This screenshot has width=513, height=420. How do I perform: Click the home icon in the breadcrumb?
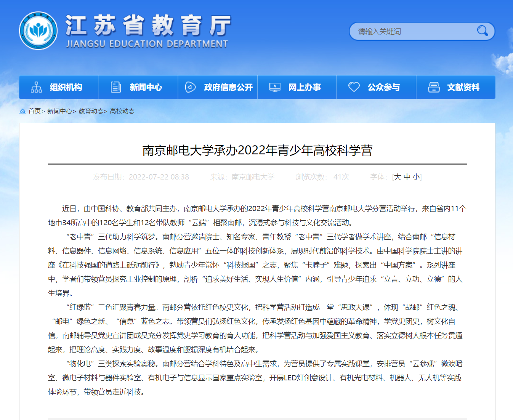(x=23, y=111)
